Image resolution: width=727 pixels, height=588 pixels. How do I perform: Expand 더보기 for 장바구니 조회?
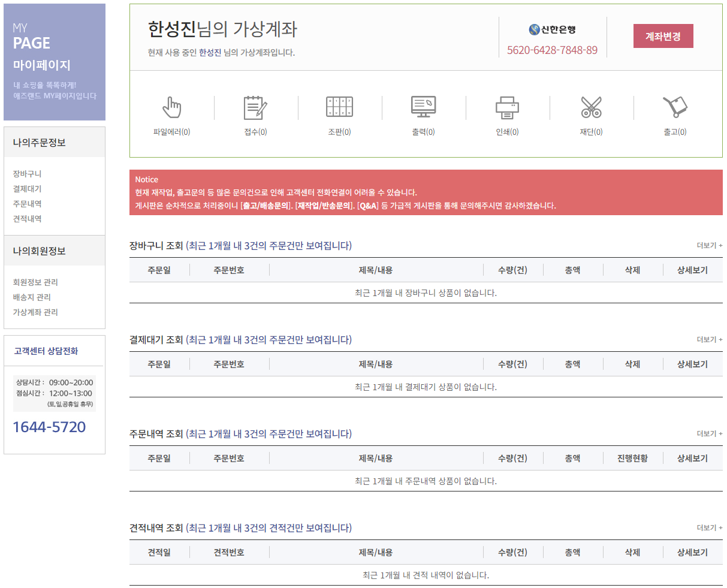coord(709,246)
